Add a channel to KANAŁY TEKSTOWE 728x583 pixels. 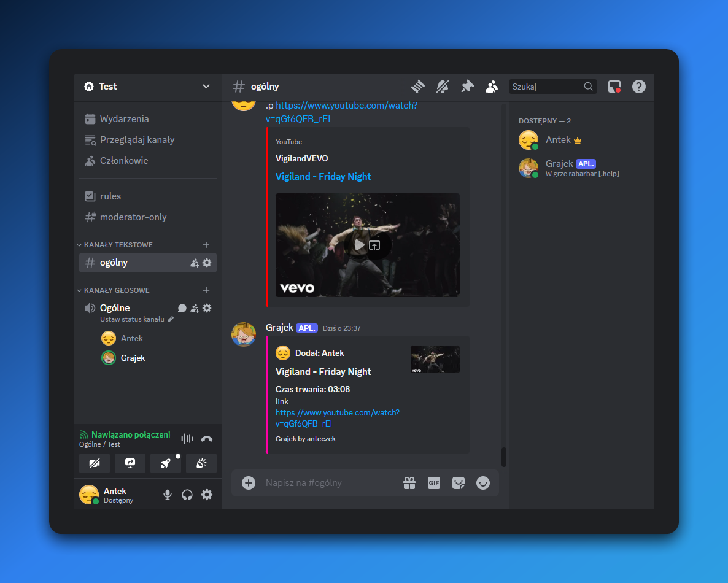point(206,245)
